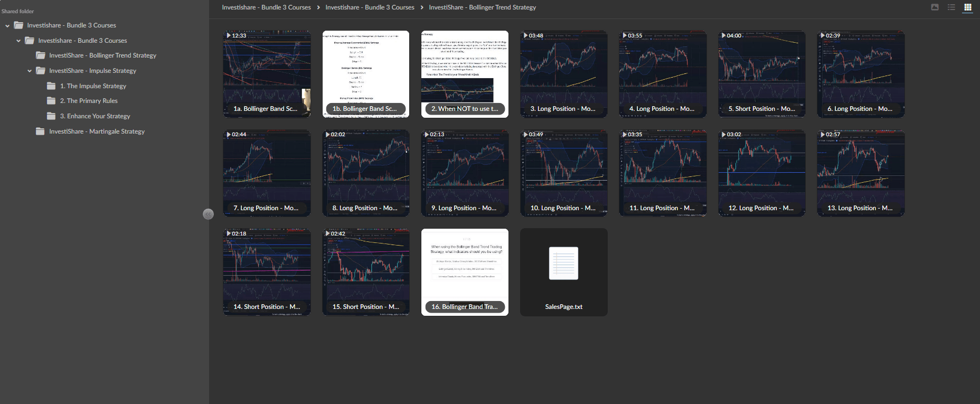This screenshot has width=980, height=404.
Task: Open second breadcrumb Investishare - Bundle 3 Courses
Action: [x=370, y=7]
